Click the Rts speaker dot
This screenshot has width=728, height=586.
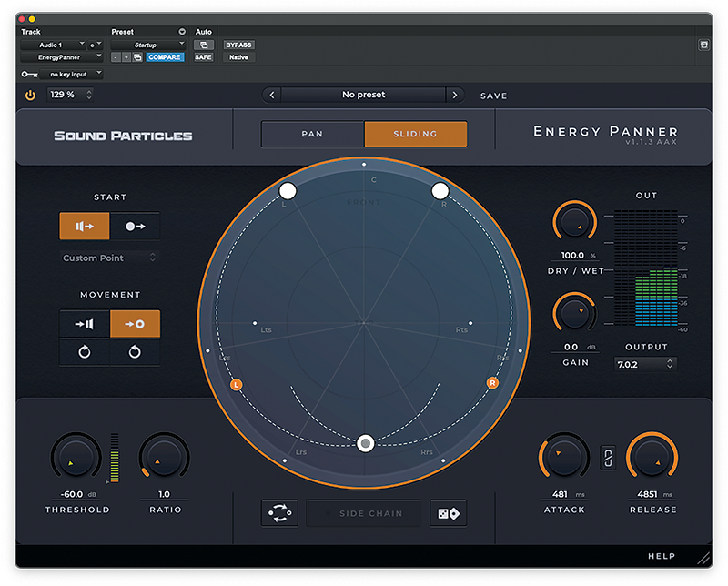(x=470, y=323)
